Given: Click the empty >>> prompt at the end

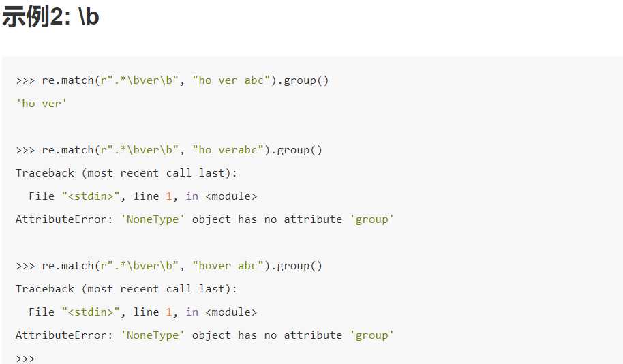Looking at the screenshot, I should 25,358.
